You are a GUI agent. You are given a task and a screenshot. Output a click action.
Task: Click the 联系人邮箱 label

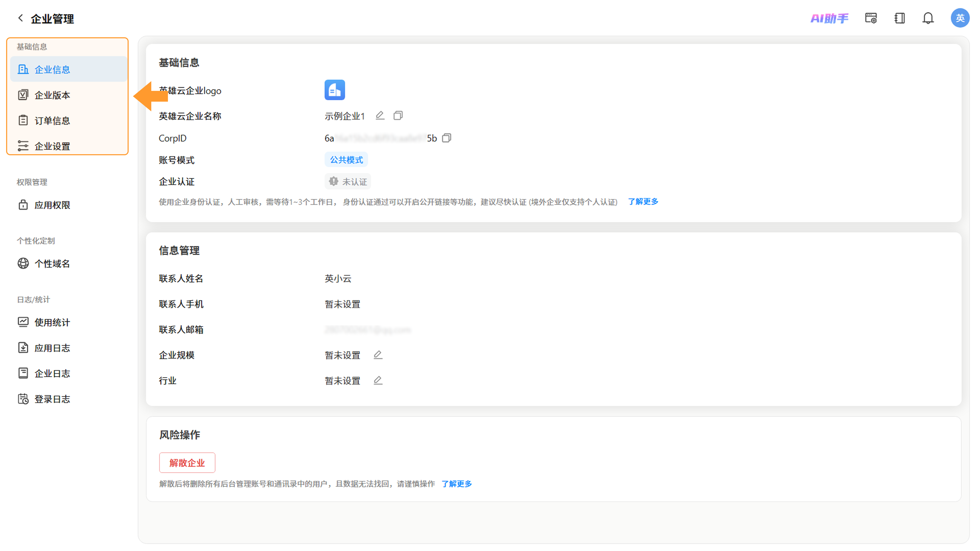(181, 329)
